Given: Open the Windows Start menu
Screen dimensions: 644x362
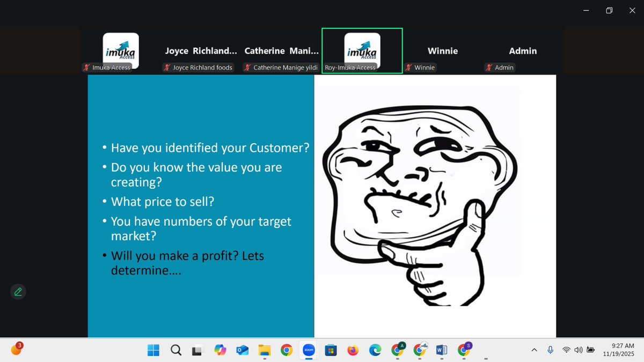Looking at the screenshot, I should [153, 350].
